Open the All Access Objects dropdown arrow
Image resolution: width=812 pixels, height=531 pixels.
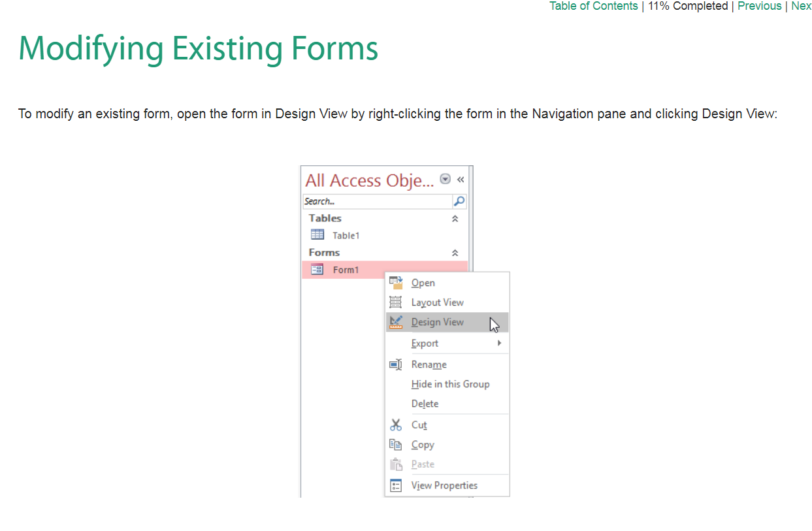[446, 179]
